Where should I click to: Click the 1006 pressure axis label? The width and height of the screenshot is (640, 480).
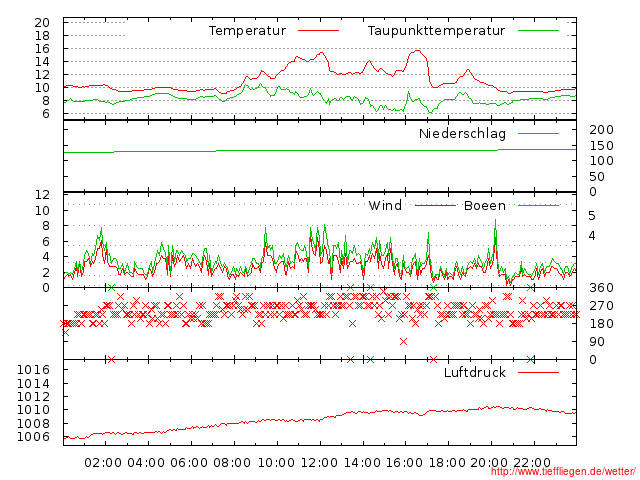click(x=33, y=437)
